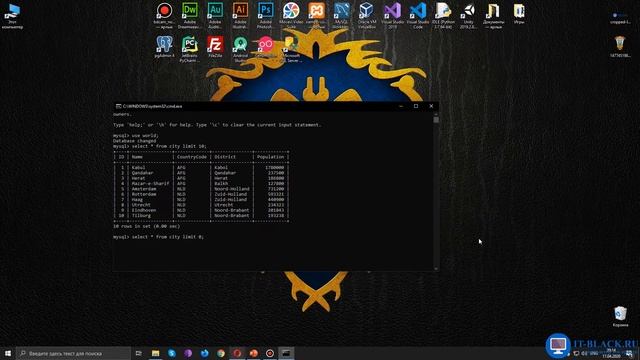Close the cmd.exe window
Viewport: 640px width, 360px height.
431,106
